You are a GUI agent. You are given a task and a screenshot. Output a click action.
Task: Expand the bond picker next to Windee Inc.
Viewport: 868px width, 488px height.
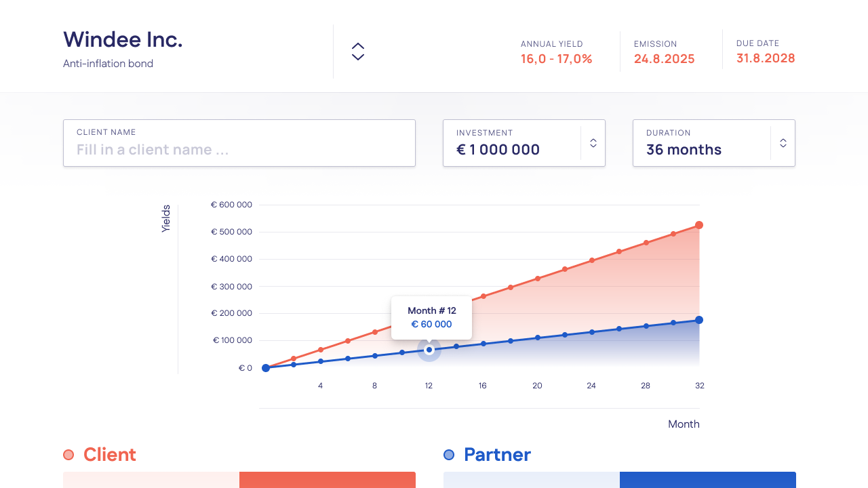point(357,50)
